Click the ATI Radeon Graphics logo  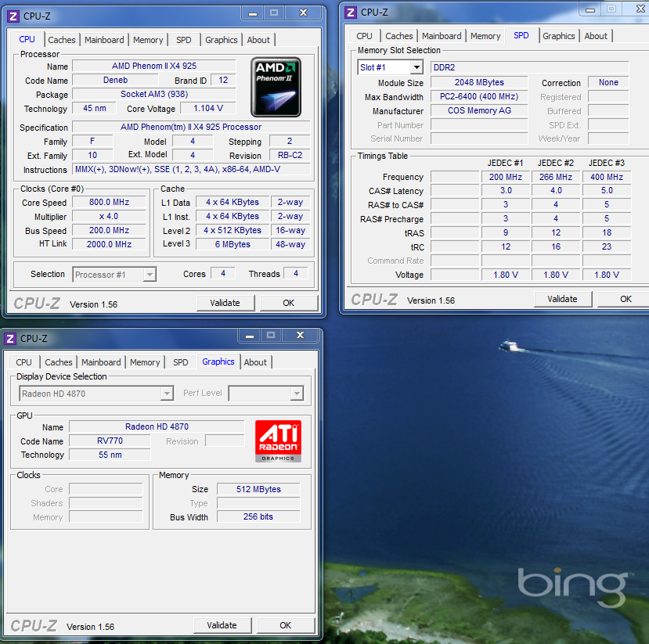click(x=278, y=441)
